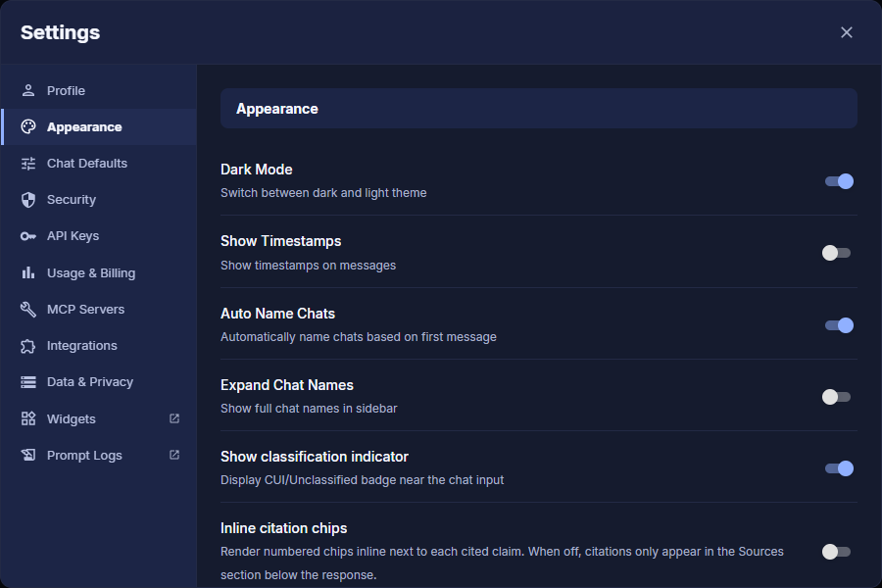Click the API Keys key icon
Screen dimensions: 882x588
pos(28,236)
